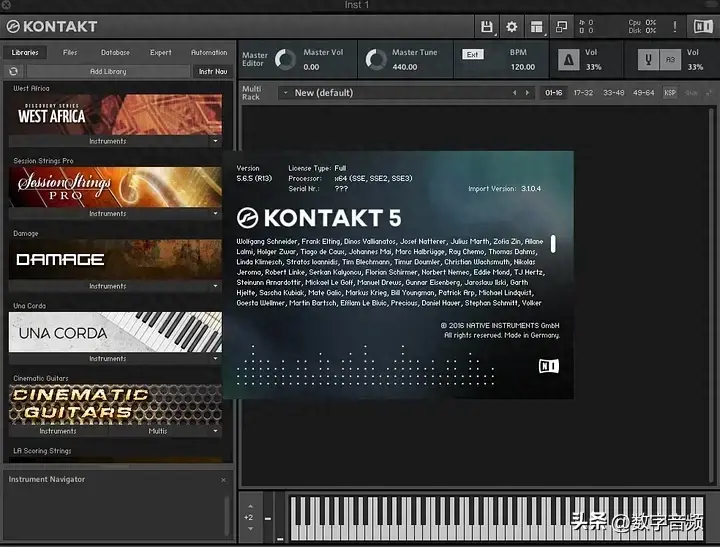The image size is (720, 547).
Task: Click the NI logo in header
Action: [703, 27]
